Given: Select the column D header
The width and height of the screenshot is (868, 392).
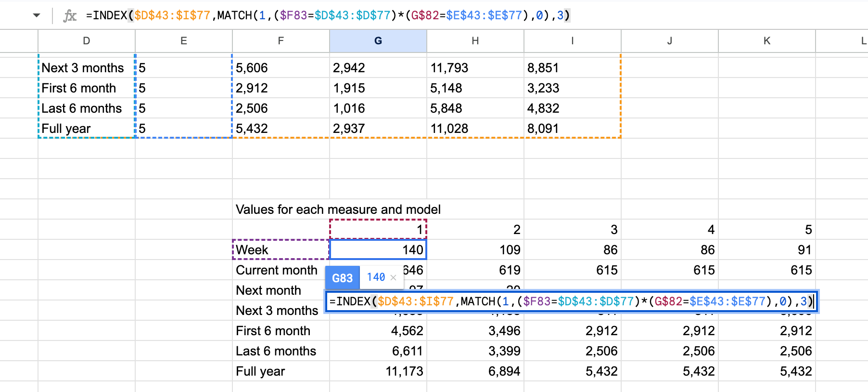Looking at the screenshot, I should [87, 41].
